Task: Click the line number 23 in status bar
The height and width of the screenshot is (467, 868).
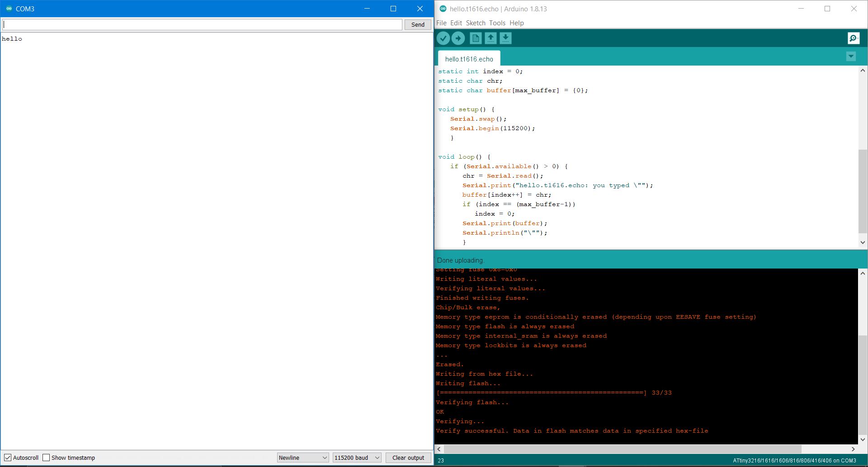Action: click(x=441, y=461)
